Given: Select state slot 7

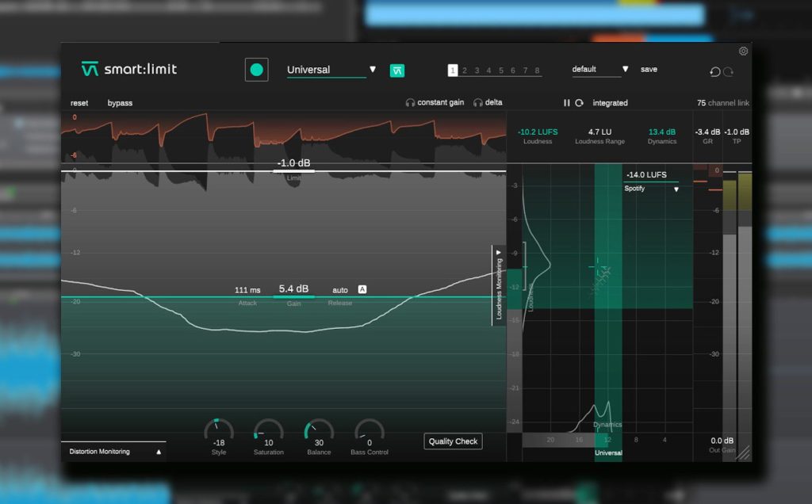Looking at the screenshot, I should click(x=525, y=71).
